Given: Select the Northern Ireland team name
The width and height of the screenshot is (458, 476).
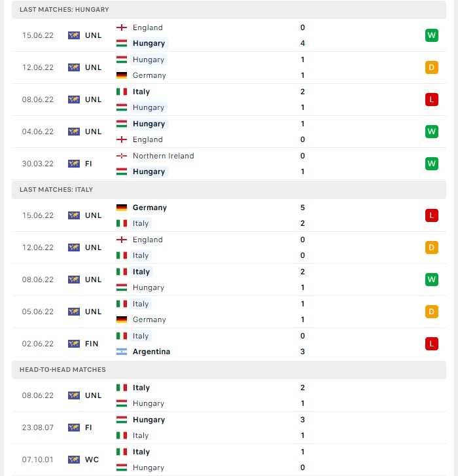Looking at the screenshot, I should 163,156.
